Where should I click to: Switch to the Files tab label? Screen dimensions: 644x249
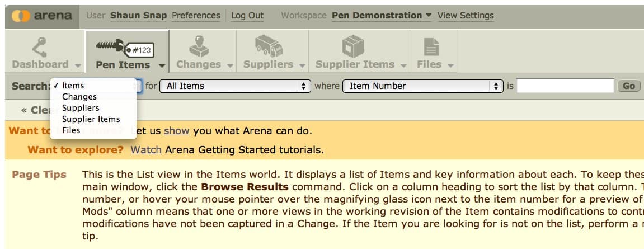(x=429, y=64)
